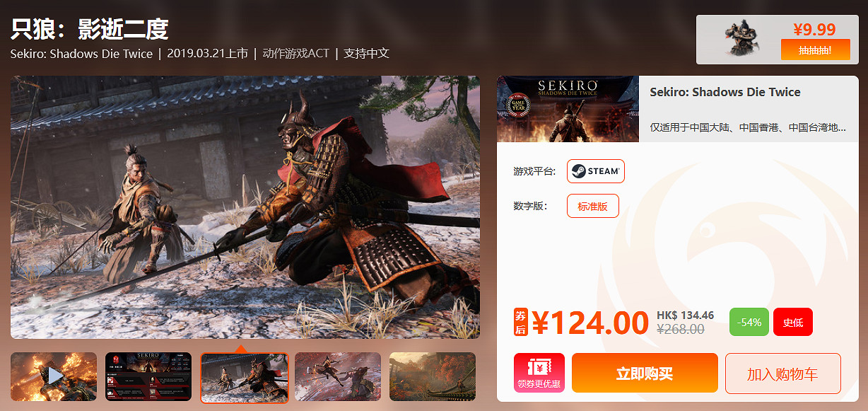The height and width of the screenshot is (411, 868).
Task: Open the Sekiro cover art image
Action: [568, 109]
